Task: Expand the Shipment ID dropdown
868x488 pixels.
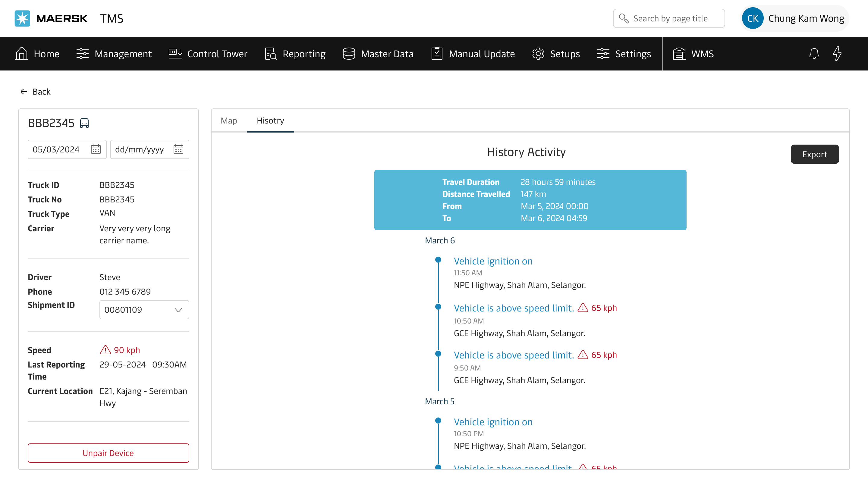Action: [x=178, y=309]
